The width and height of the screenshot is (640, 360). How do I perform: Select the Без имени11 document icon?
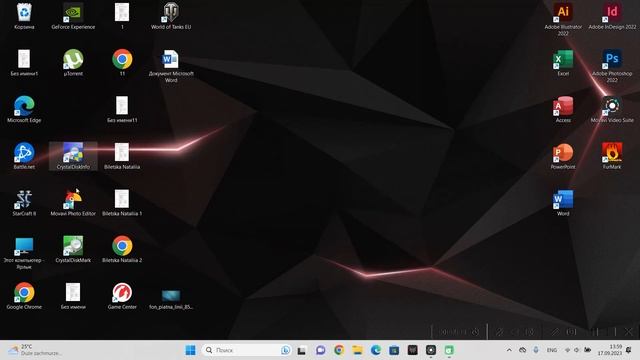(x=122, y=109)
